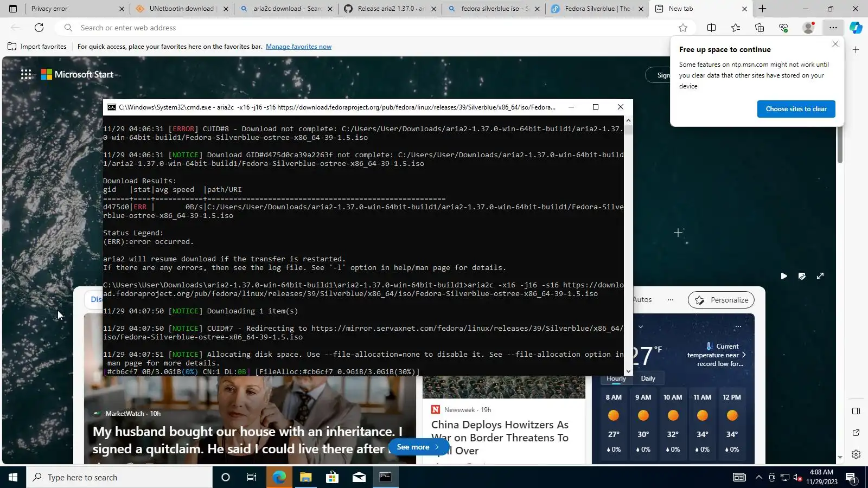Close the Privacy error tab
The width and height of the screenshot is (868, 488).
122,9
